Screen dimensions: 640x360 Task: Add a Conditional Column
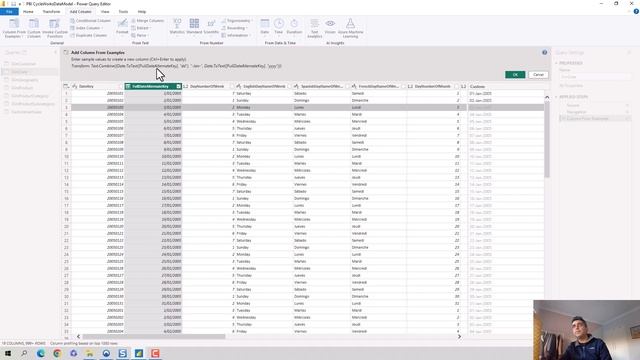pos(90,20)
